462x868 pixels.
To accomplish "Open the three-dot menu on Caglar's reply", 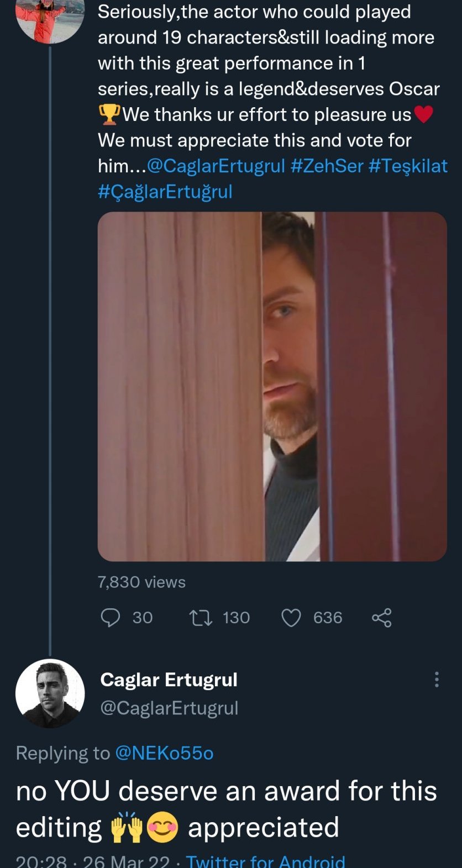I will tap(437, 680).
